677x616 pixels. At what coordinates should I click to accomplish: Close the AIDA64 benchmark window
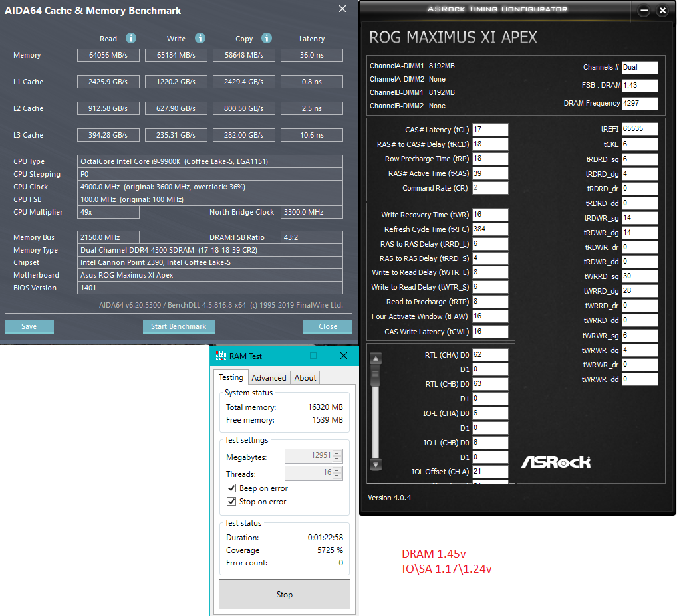342,9
